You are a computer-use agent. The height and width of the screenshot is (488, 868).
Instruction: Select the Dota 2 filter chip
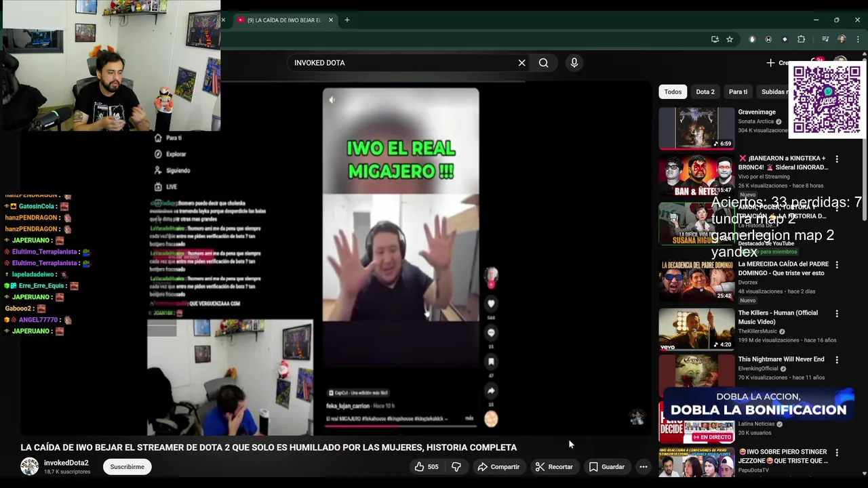tap(705, 91)
